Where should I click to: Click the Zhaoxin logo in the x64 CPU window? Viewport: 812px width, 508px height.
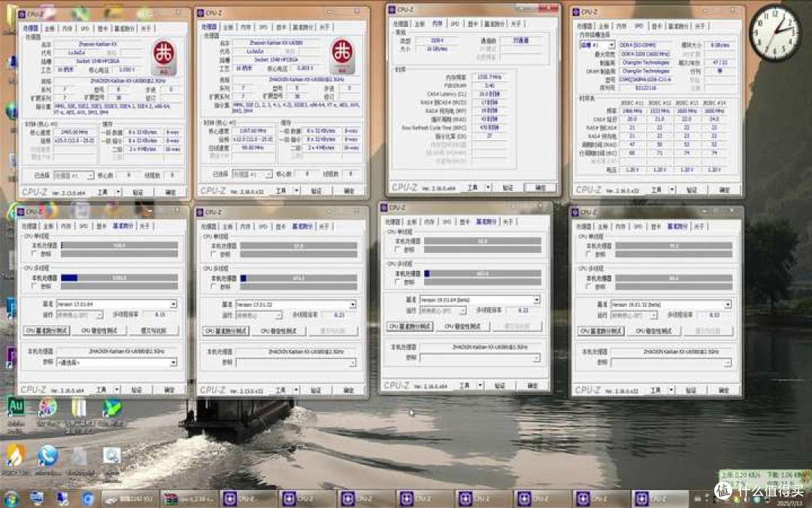(x=163, y=57)
